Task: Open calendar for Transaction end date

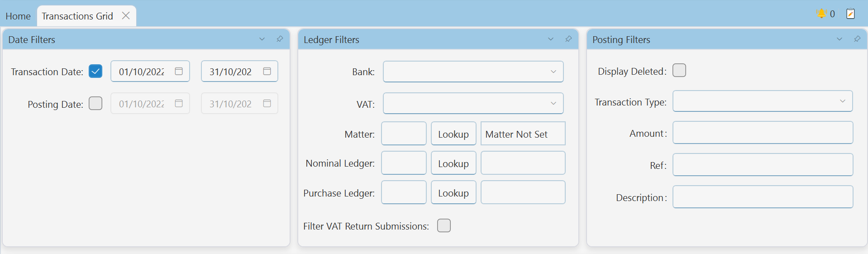Action: 267,71
